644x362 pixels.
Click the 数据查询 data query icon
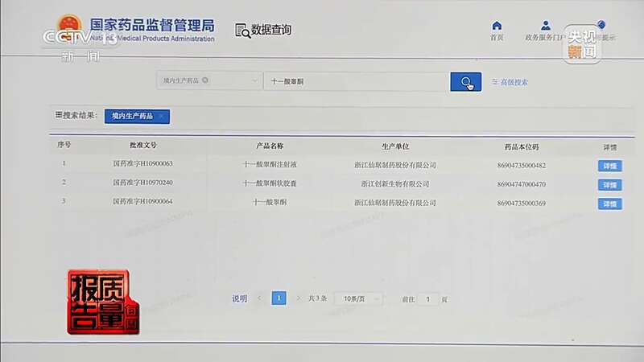[x=242, y=31]
